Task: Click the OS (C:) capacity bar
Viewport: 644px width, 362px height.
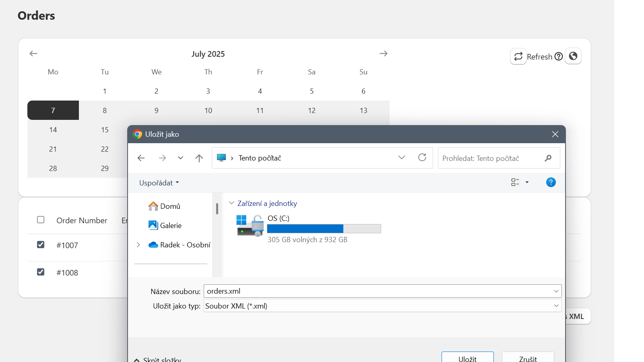Action: point(324,228)
